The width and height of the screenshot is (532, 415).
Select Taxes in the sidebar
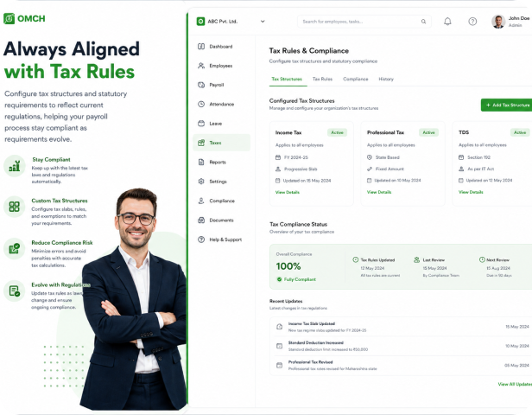(222, 143)
